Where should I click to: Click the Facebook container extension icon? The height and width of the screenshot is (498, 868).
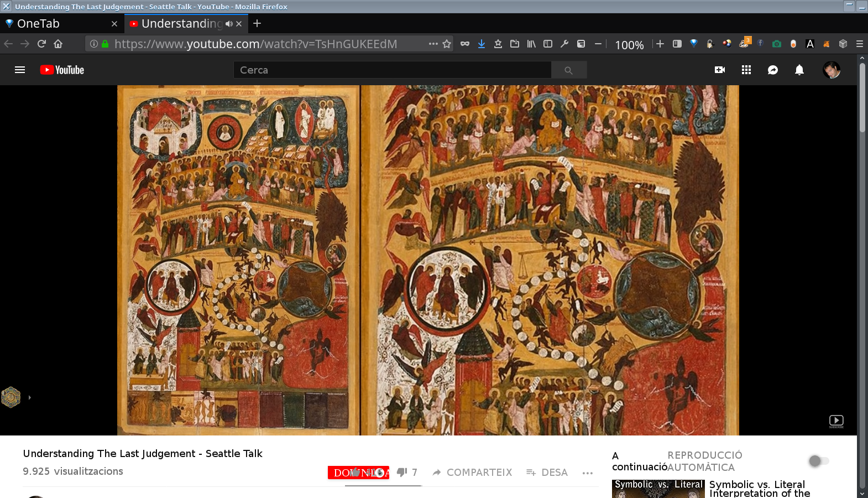click(760, 44)
